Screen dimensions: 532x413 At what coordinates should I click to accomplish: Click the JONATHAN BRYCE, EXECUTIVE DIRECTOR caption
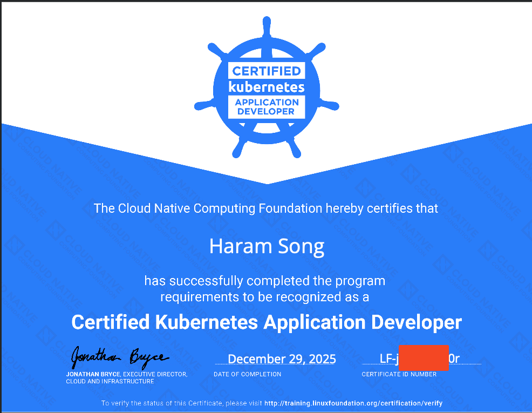127,374
